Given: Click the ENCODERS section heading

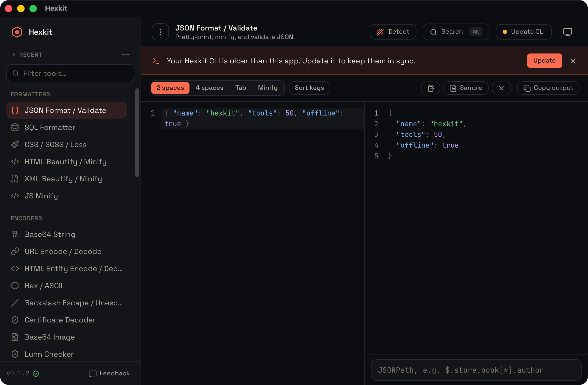Looking at the screenshot, I should (26, 218).
